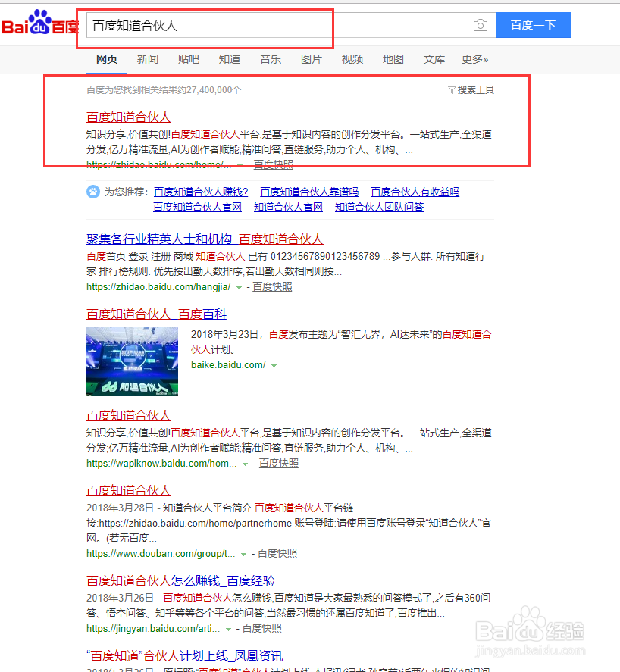This screenshot has height=672, width=620.
Task: Click suggestion 百度知道合伙人赚钱?
Action: (x=201, y=192)
